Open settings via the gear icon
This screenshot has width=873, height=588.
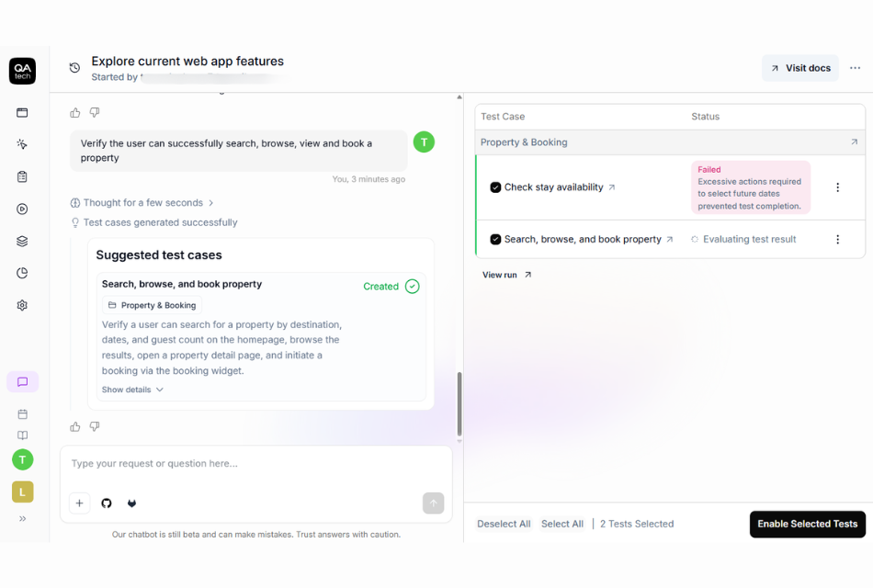pyautogui.click(x=21, y=304)
